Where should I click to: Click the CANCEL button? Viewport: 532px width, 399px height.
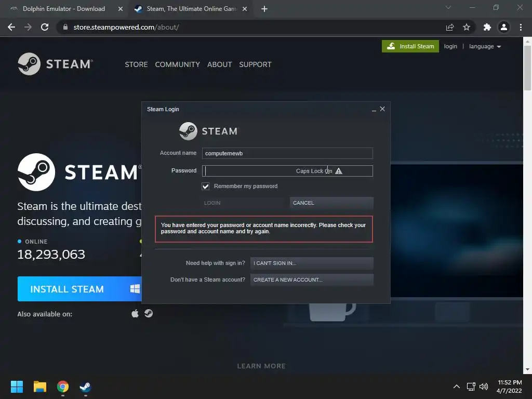(x=331, y=203)
